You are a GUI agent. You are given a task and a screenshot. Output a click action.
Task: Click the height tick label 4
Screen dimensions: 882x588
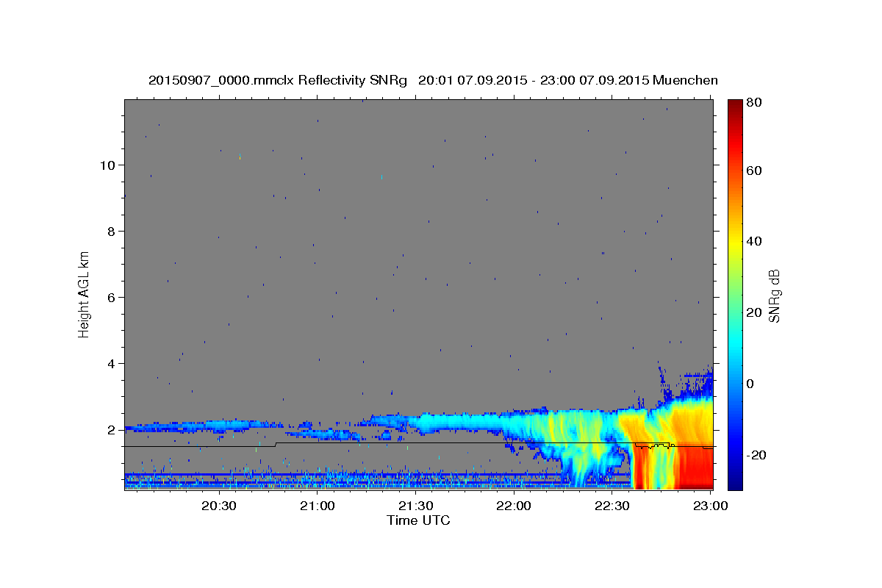(x=112, y=364)
